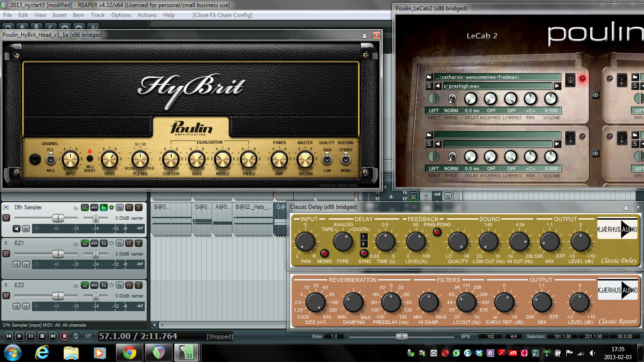
Task: Toggle repeat loop button in transport
Action: tap(76, 336)
